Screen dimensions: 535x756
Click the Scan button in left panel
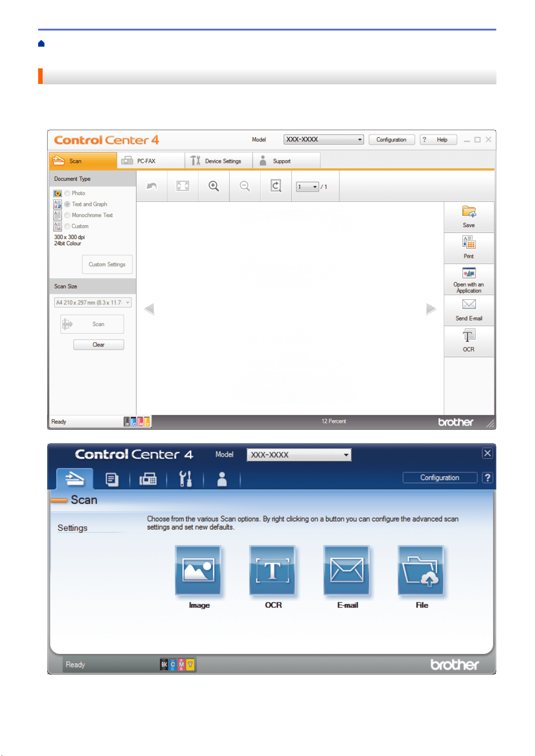pyautogui.click(x=92, y=324)
